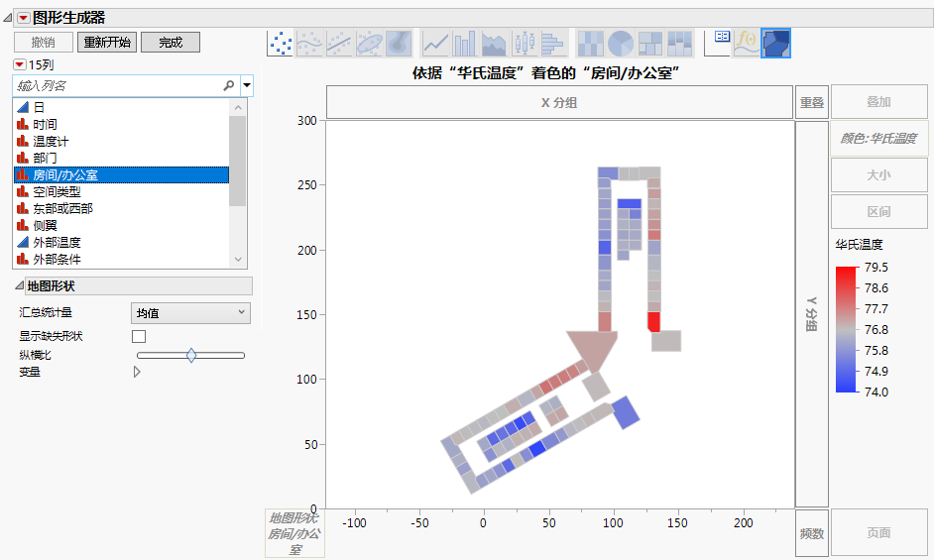This screenshot has height=560, width=934.
Task: Select the Points element icon
Action: 280,43
